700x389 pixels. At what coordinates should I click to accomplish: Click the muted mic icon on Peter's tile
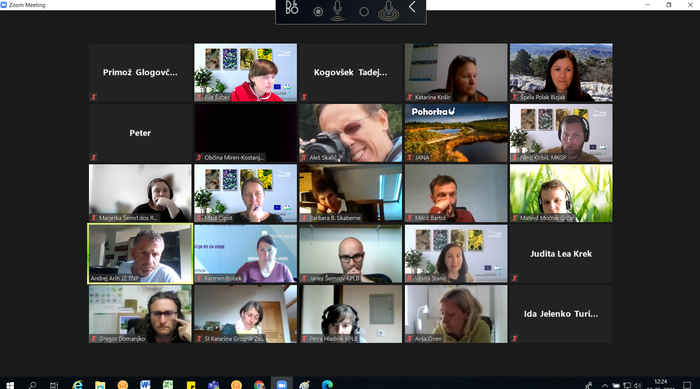[94, 157]
